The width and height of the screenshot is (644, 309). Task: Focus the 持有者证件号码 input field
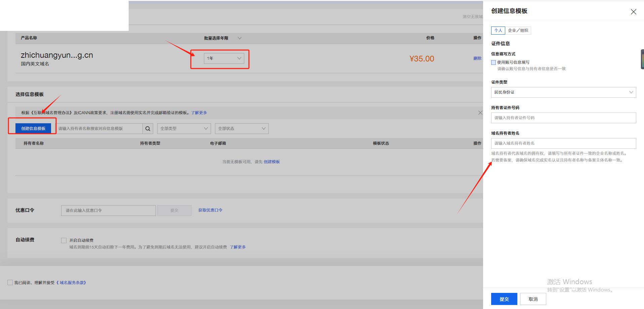pyautogui.click(x=563, y=118)
